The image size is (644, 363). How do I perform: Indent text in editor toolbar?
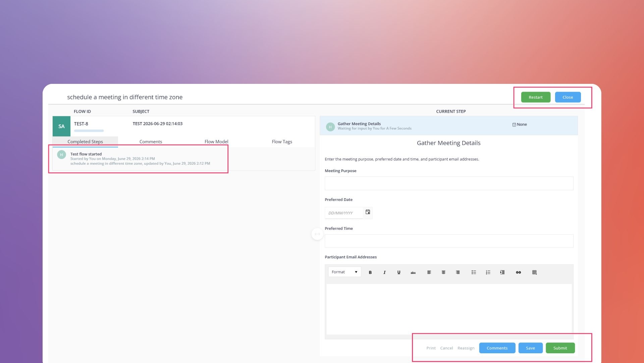(502, 272)
